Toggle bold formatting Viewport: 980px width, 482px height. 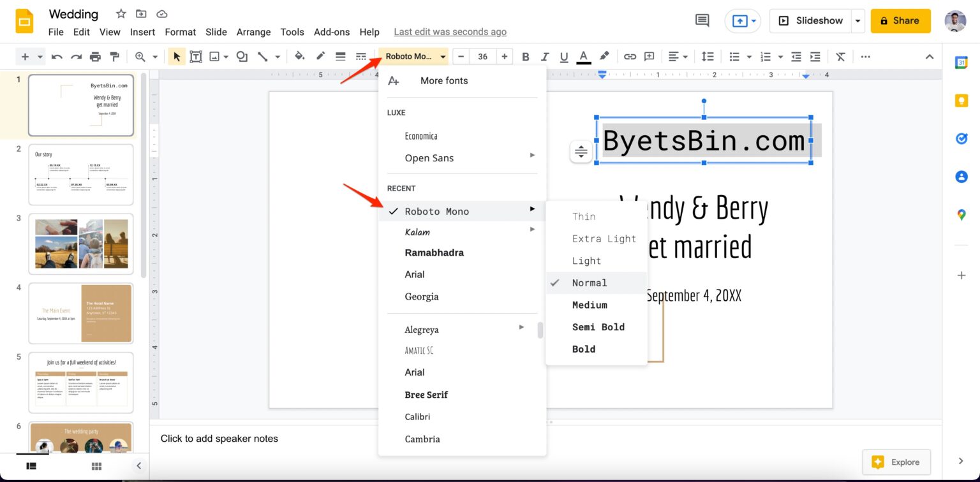click(x=525, y=56)
